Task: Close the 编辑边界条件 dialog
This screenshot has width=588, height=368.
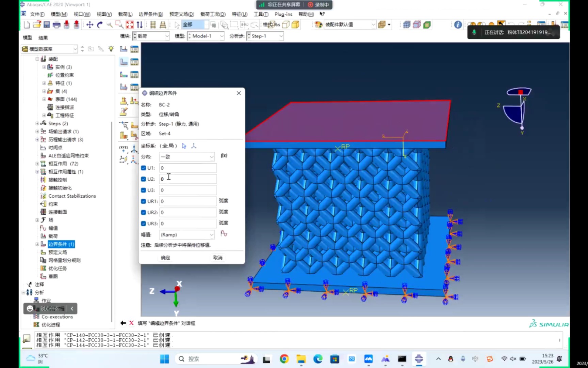Action: [x=239, y=93]
